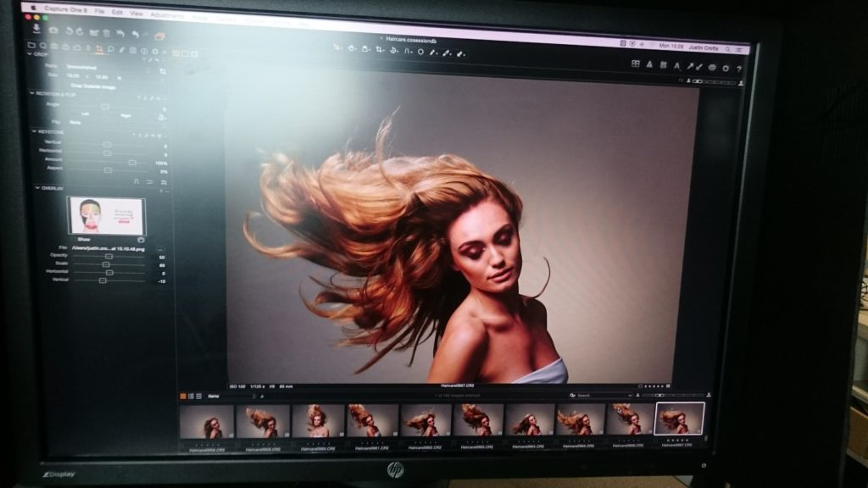Open the View menu
The height and width of the screenshot is (488, 868).
pos(136,13)
